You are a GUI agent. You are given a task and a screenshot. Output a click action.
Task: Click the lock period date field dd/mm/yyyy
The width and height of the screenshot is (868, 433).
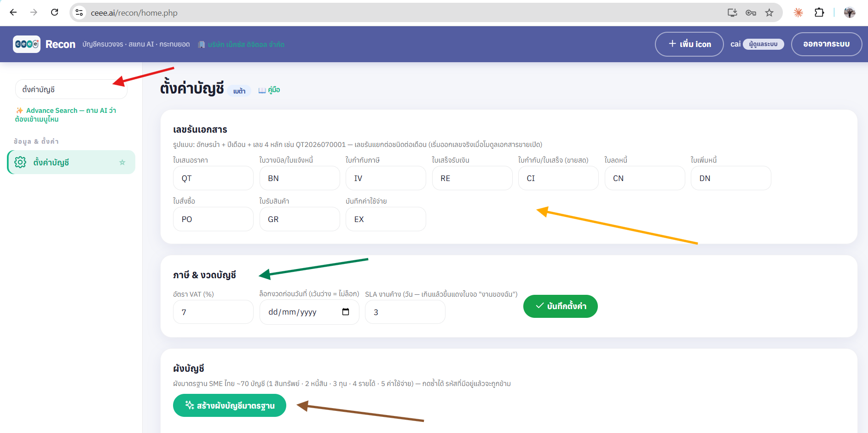[x=309, y=312]
